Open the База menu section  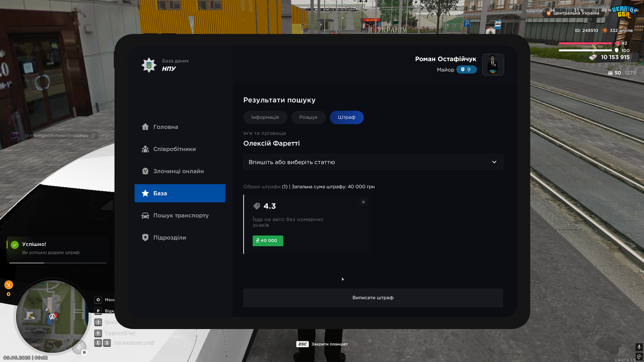(x=180, y=193)
